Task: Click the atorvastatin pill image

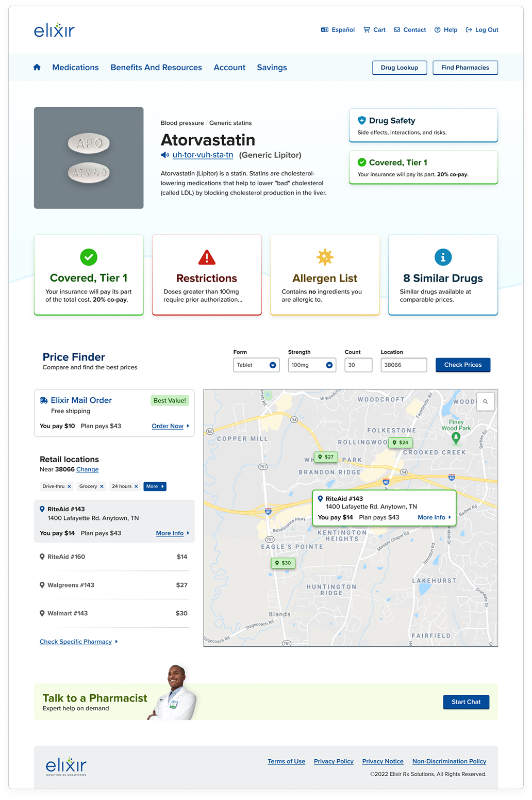Action: [x=89, y=158]
